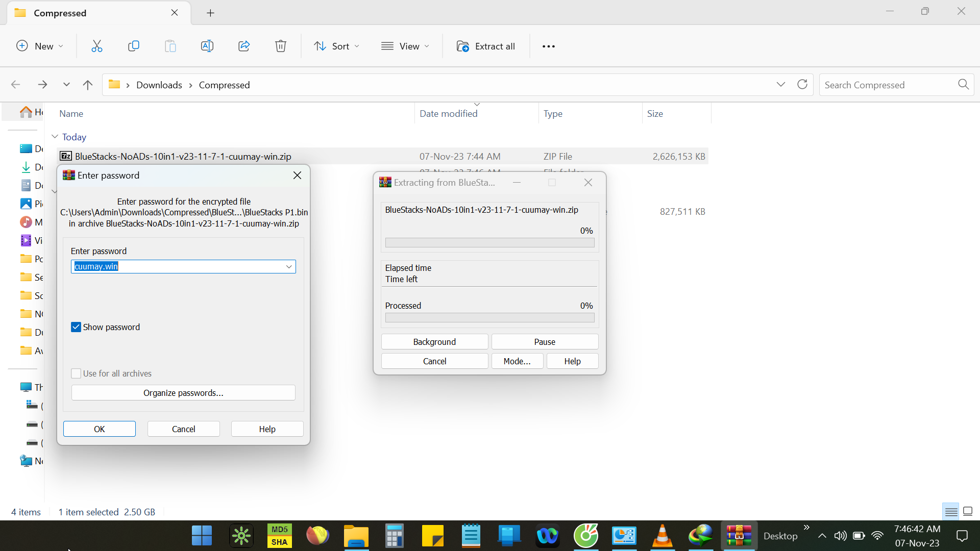The width and height of the screenshot is (980, 551).
Task: Enable Use for all archives
Action: (76, 373)
